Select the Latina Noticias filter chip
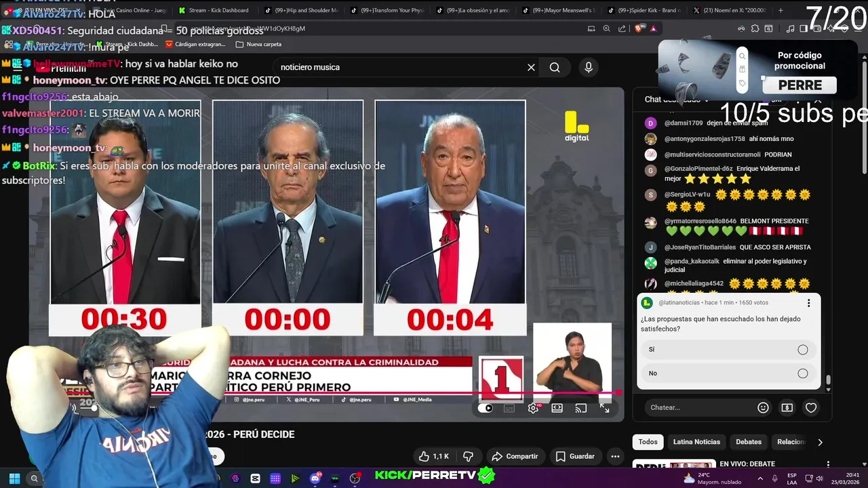The image size is (868, 488). pyautogui.click(x=696, y=442)
